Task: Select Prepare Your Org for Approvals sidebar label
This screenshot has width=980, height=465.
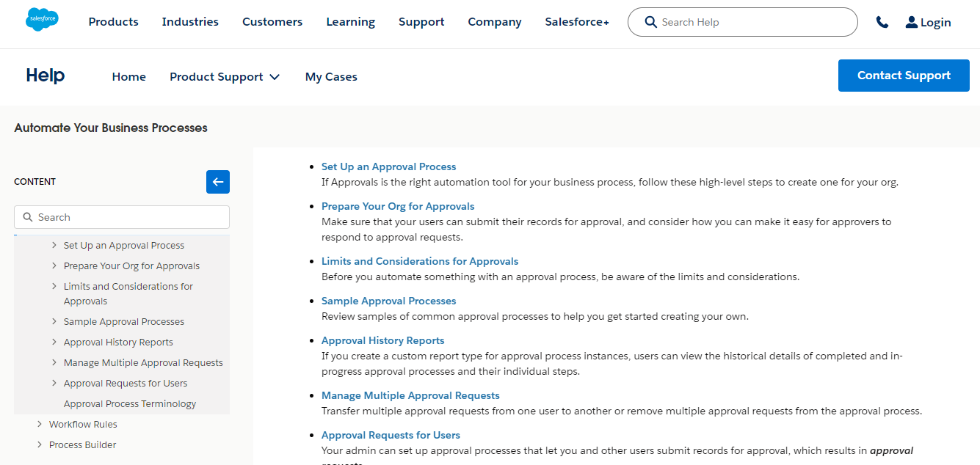Action: 131,266
